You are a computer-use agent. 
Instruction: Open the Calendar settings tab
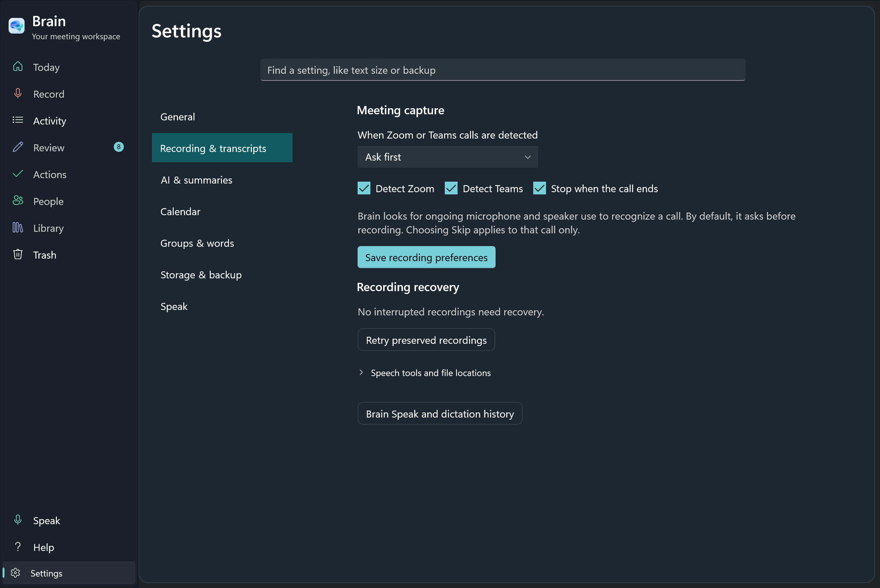222,212
